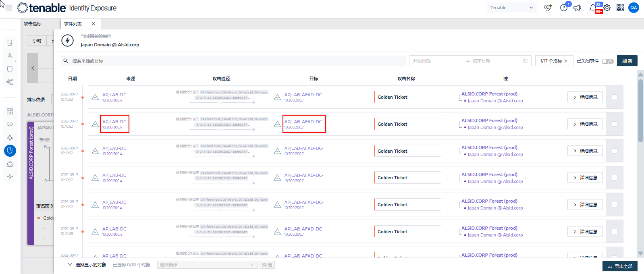Click the 导出全部 button

[620, 266]
